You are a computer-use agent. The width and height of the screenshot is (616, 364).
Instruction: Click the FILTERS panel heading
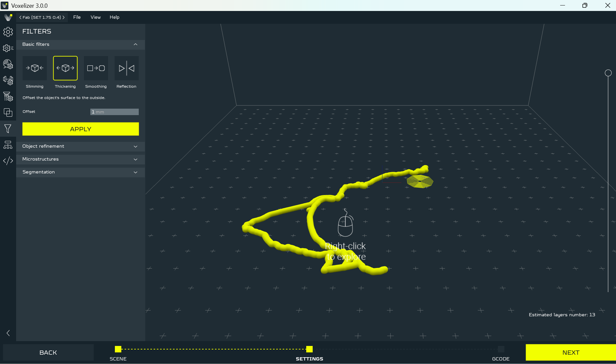37,31
